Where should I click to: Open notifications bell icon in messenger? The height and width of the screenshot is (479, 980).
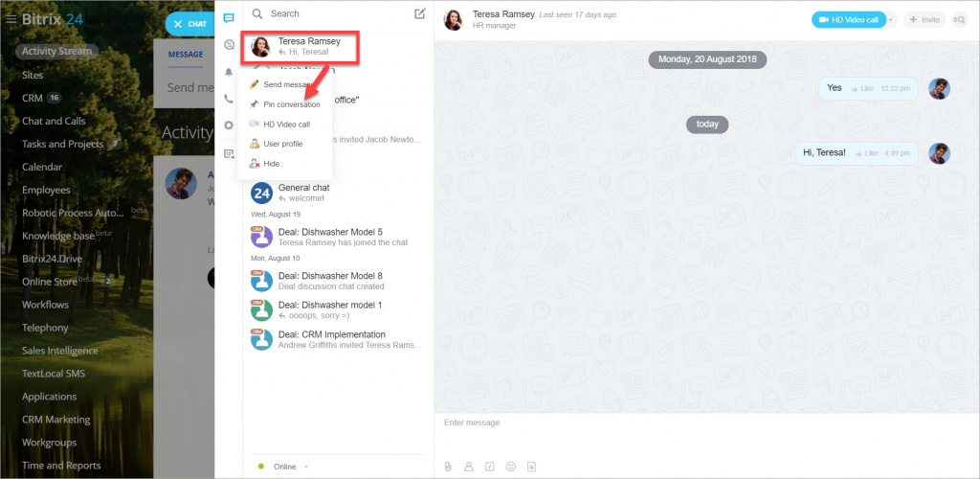pos(229,72)
